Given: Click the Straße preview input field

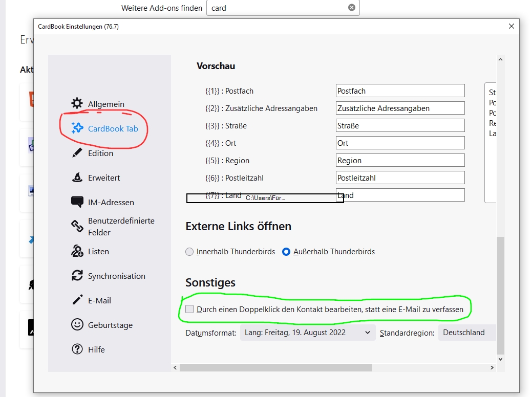Looking at the screenshot, I should (400, 125).
